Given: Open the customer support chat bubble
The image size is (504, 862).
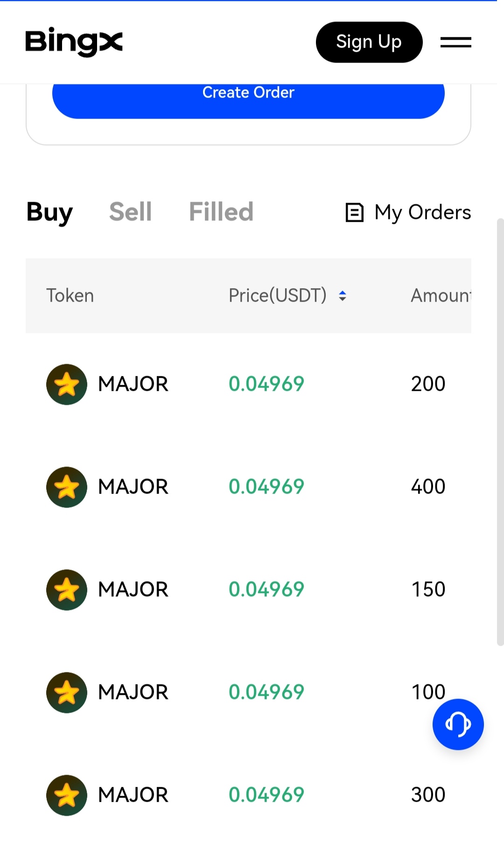Looking at the screenshot, I should point(458,724).
